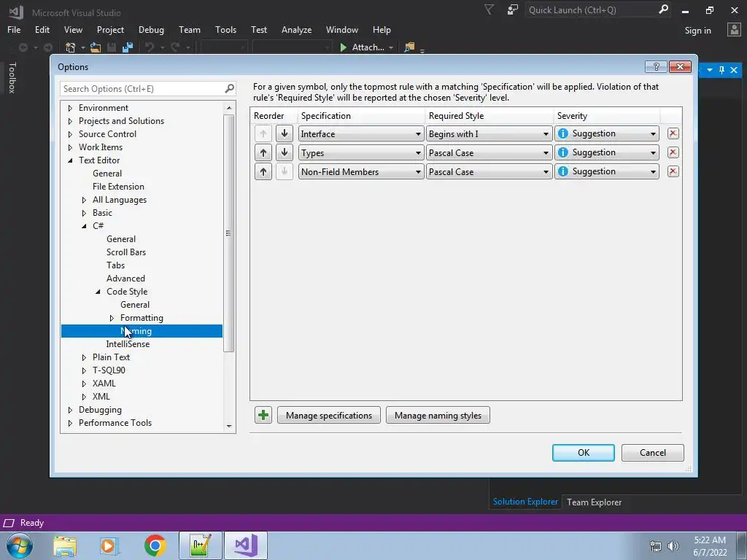Open the Begins with I style dropdown
747x560 pixels.
(489, 134)
